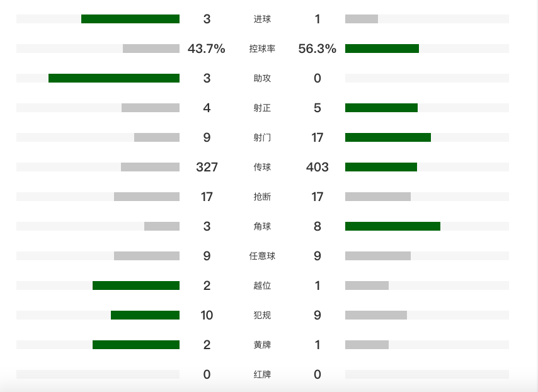The width and height of the screenshot is (538, 392).
Task: Select the 403 passes value
Action: [x=318, y=167]
